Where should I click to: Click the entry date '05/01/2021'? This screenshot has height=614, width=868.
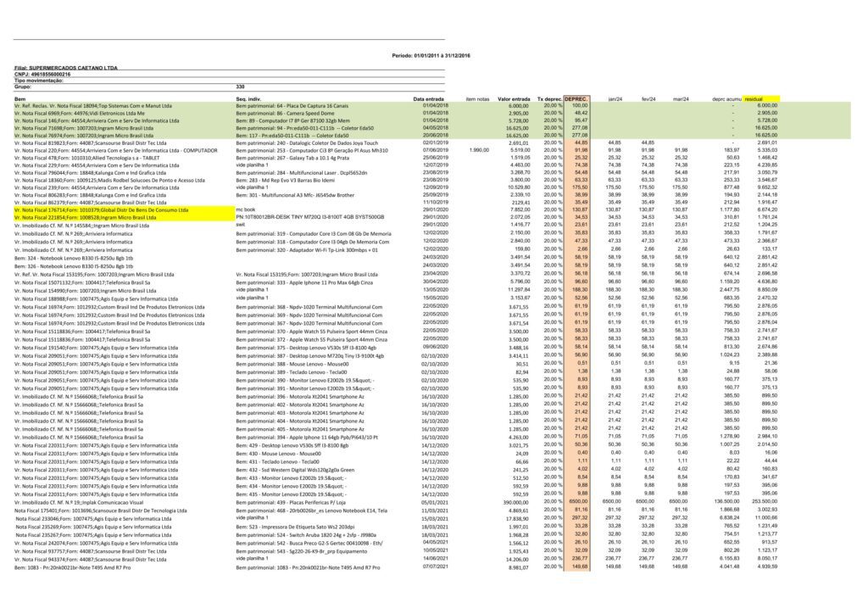tap(435, 503)
